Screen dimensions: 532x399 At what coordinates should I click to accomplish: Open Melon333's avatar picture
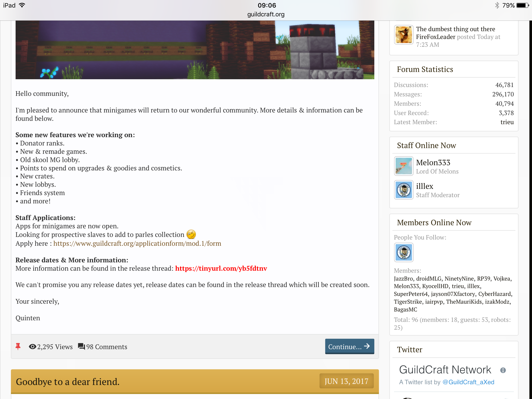click(404, 166)
